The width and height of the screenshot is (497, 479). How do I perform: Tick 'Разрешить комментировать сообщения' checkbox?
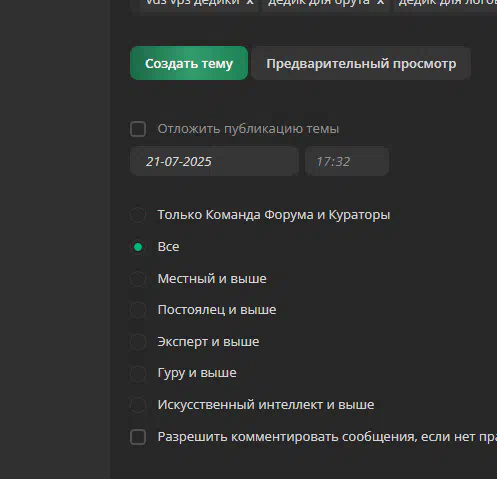138,437
